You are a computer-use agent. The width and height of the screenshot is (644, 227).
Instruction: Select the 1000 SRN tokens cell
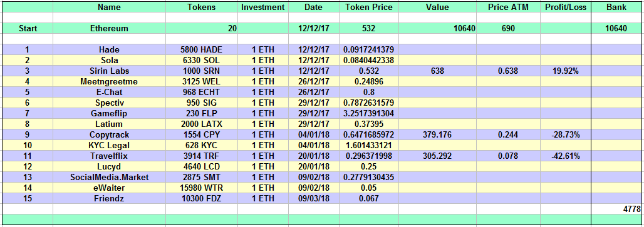(202, 71)
